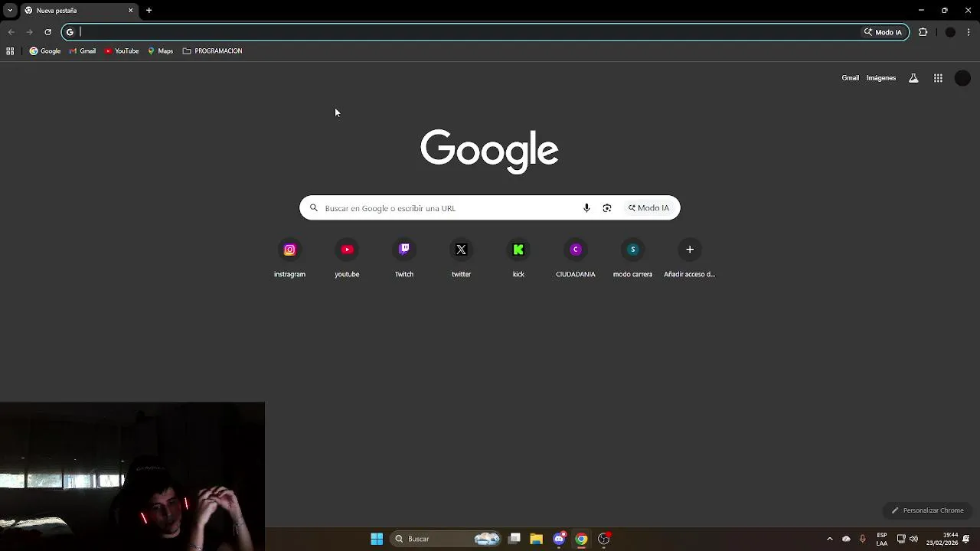Open the modo carrera shortcut
The image size is (980, 551).
[632, 259]
